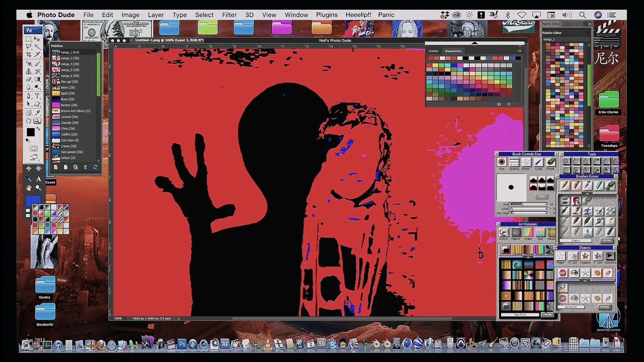Switch to the Color tab
Viewport: 644px width, 362px height.
[x=434, y=51]
